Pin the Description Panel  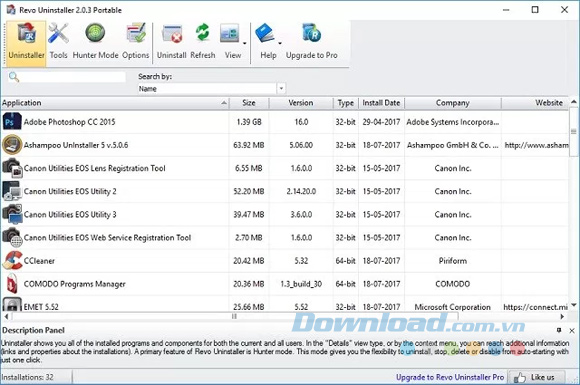[x=559, y=330]
